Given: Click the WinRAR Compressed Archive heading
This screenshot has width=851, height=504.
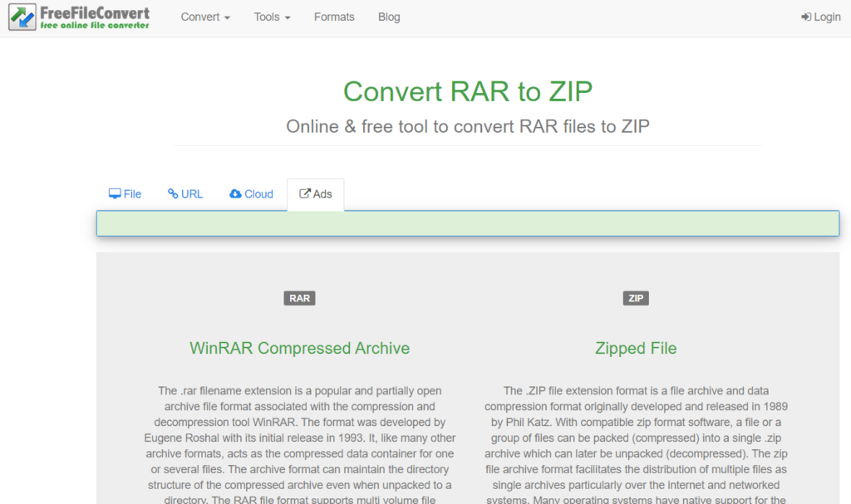Looking at the screenshot, I should coord(299,348).
